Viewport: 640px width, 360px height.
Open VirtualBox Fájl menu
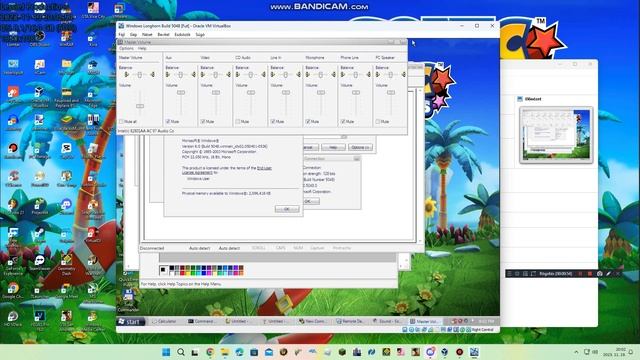(122, 35)
